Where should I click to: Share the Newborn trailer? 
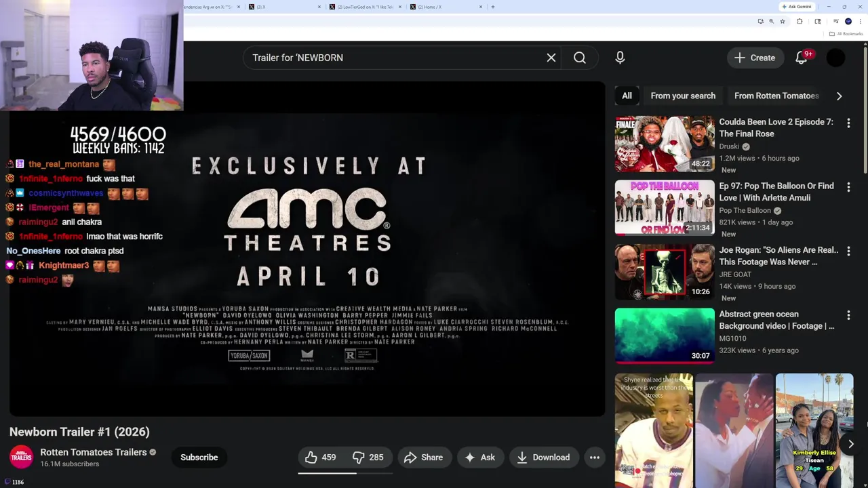coord(423,457)
